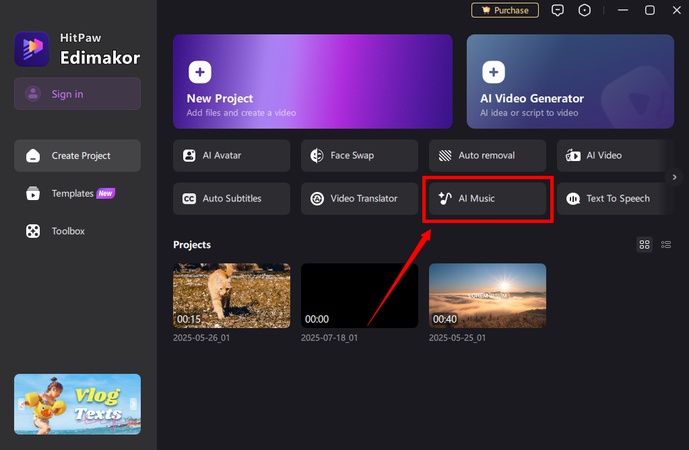
Task: Open the Text To Speech tool
Action: click(615, 199)
